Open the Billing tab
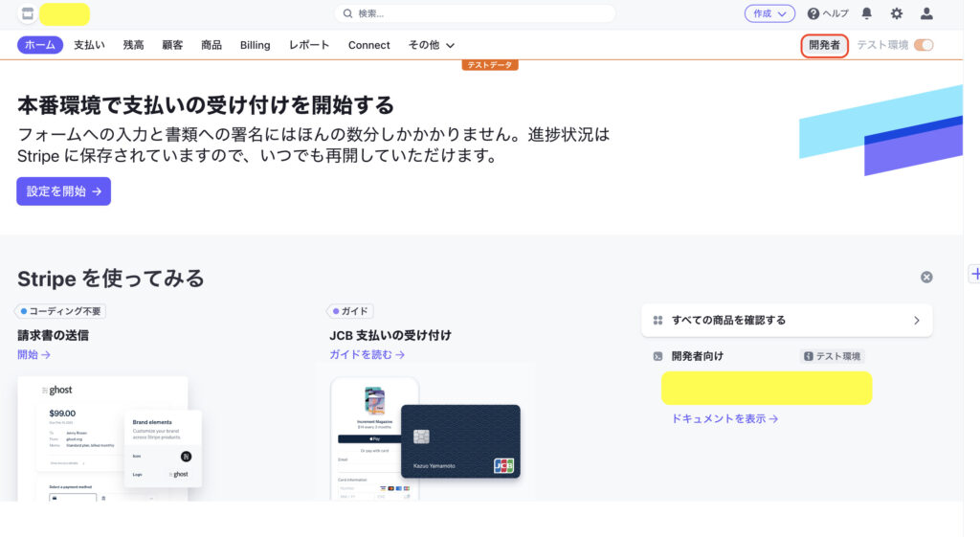This screenshot has height=537, width=980. point(255,45)
